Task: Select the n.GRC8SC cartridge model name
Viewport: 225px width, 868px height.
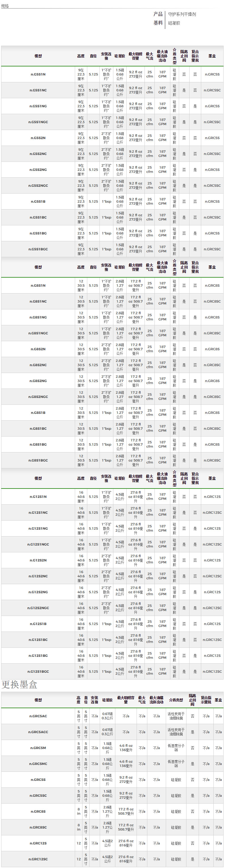Action: 38,827
